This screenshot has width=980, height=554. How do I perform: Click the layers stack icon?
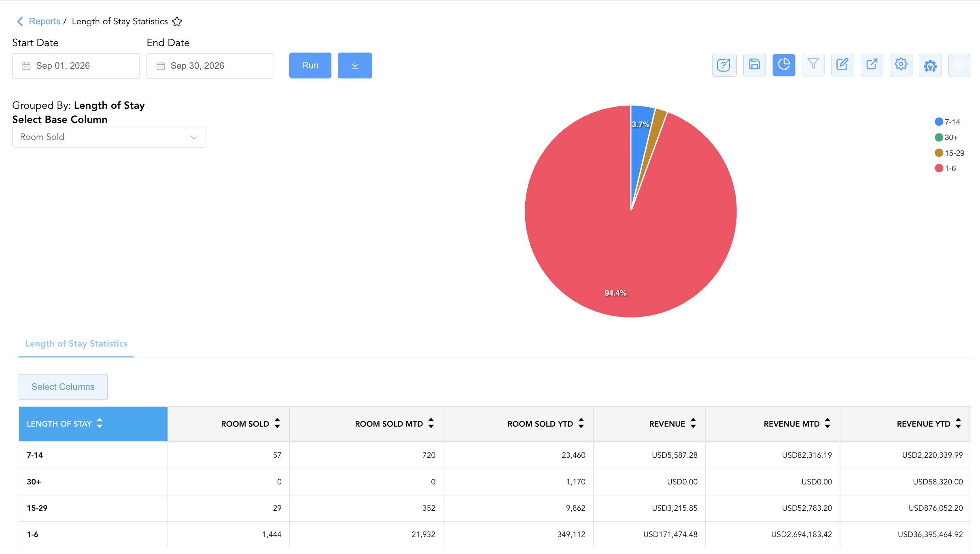tap(960, 65)
